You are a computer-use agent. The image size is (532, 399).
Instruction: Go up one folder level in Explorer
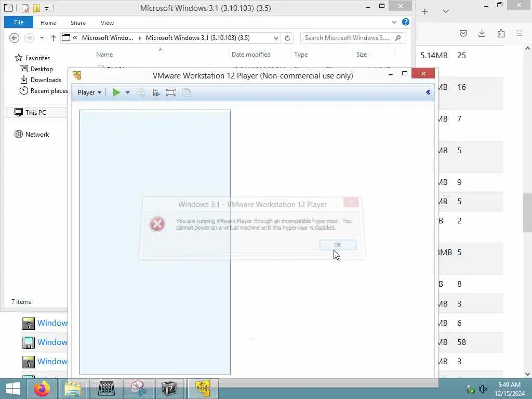[54, 37]
